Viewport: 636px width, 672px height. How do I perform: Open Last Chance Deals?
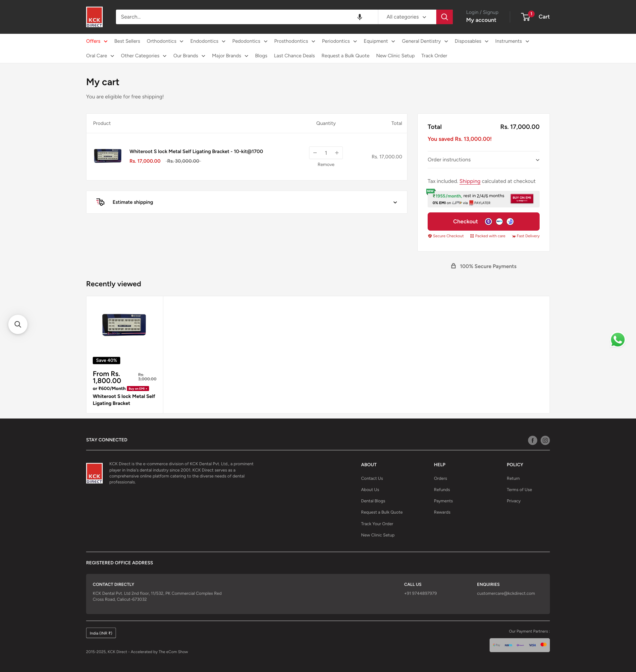click(x=294, y=56)
